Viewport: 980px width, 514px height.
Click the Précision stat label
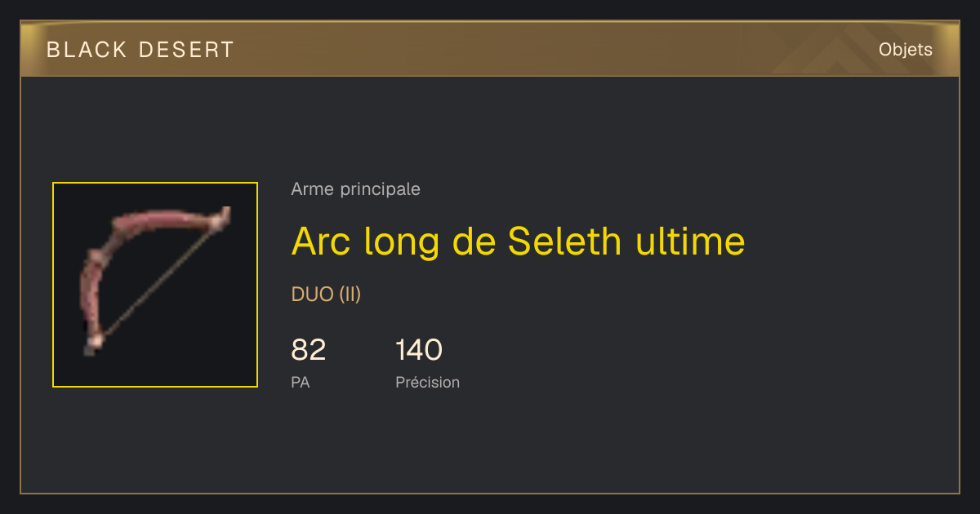(427, 382)
